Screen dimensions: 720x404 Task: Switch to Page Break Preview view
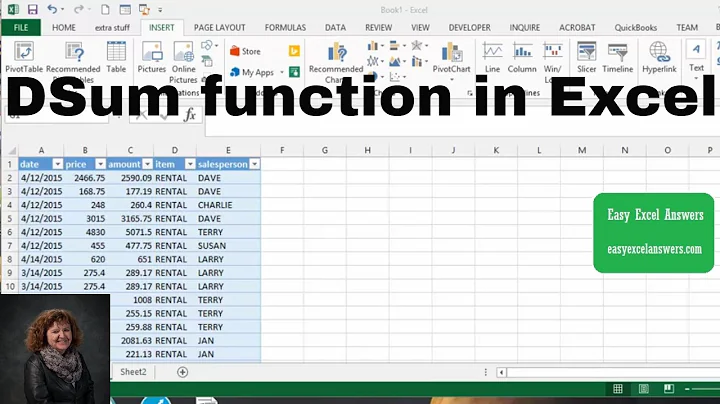(669, 389)
